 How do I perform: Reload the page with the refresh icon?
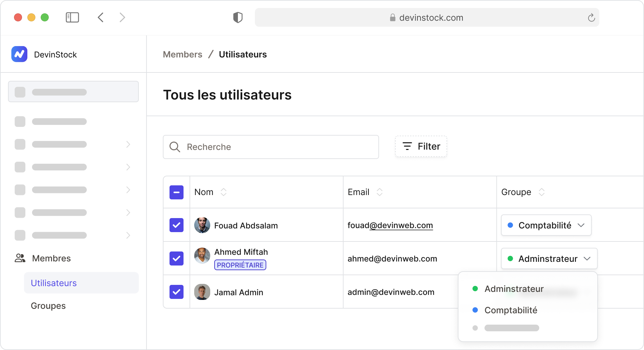click(591, 18)
